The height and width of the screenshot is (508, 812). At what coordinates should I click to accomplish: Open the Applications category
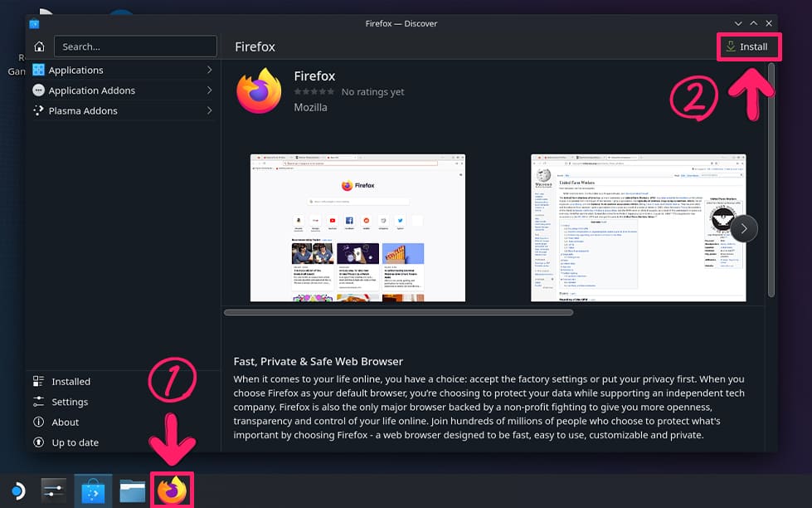pos(123,70)
